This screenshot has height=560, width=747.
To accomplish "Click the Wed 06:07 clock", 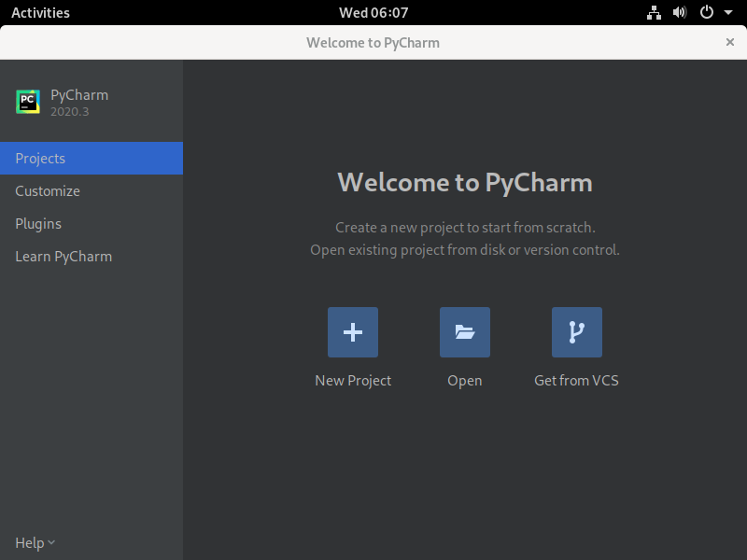I will tap(373, 12).
